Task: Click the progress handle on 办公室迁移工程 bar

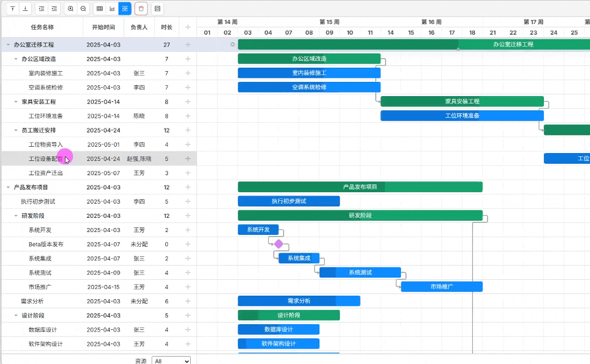Action: [458, 49]
